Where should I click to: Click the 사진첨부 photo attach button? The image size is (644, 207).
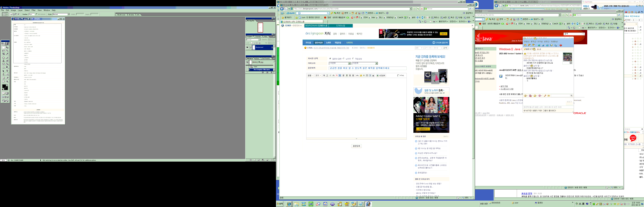coord(381,75)
